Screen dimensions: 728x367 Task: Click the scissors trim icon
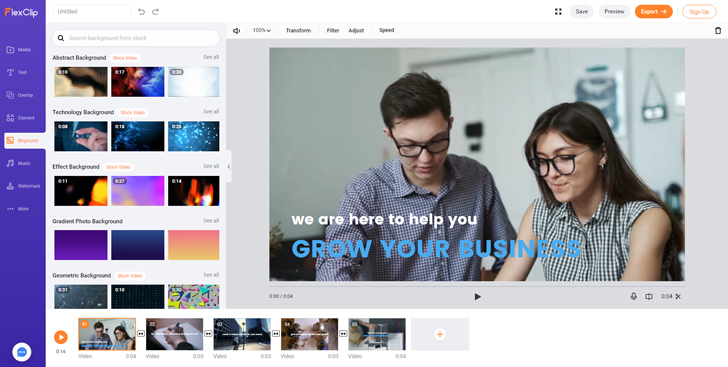[x=678, y=296]
